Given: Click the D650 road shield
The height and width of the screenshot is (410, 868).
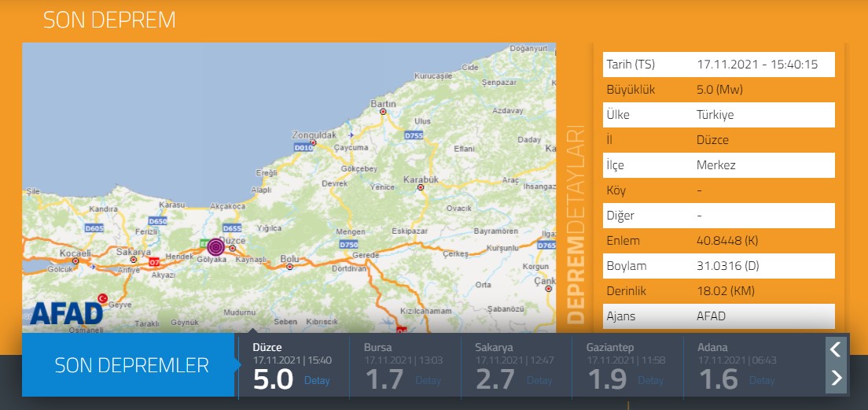Looking at the screenshot, I should pyautogui.click(x=158, y=221).
